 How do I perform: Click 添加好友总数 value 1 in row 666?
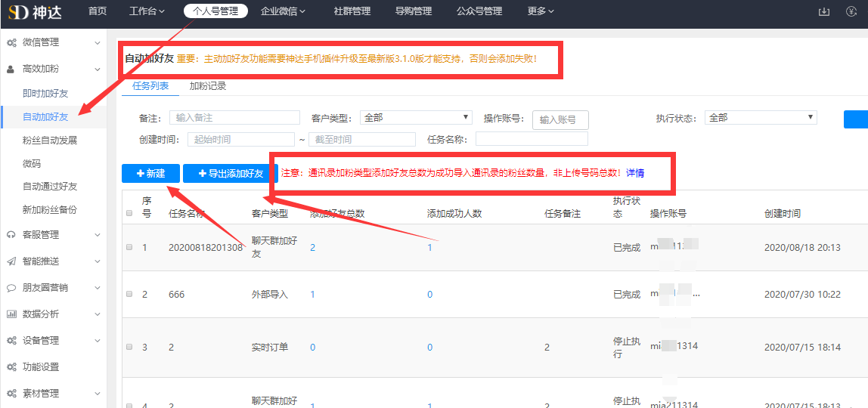coord(313,295)
